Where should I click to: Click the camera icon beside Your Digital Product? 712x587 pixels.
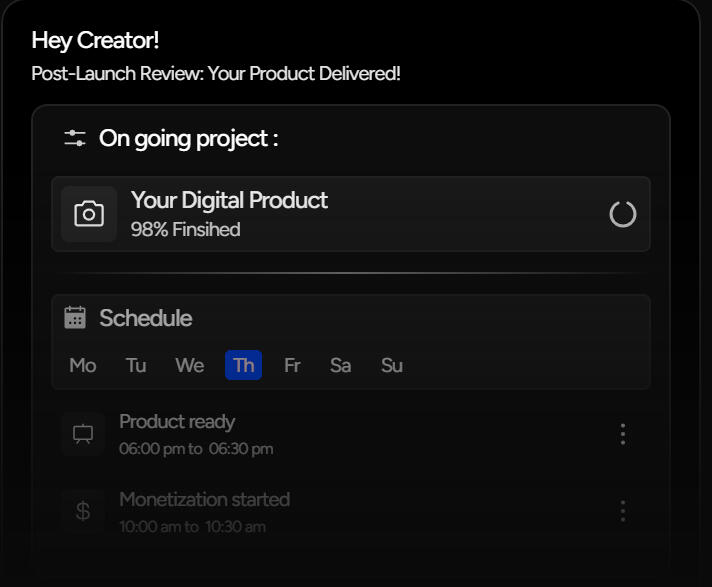[89, 214]
